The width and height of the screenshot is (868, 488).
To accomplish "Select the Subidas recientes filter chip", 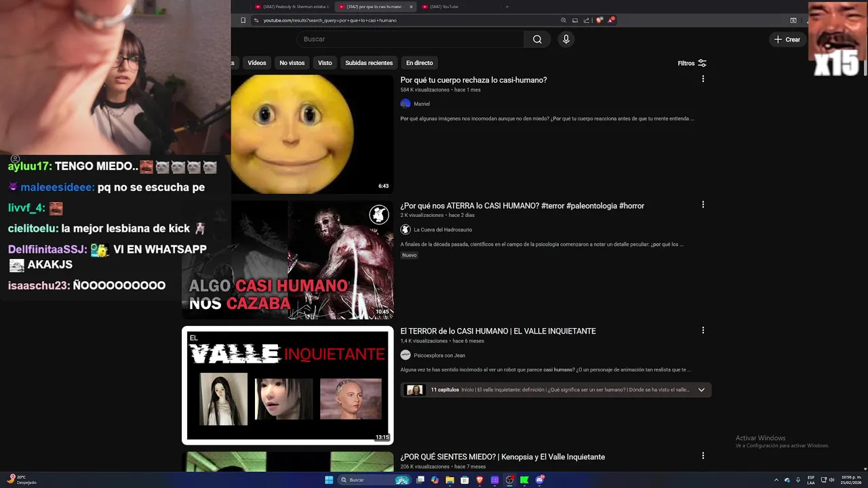I will (369, 63).
